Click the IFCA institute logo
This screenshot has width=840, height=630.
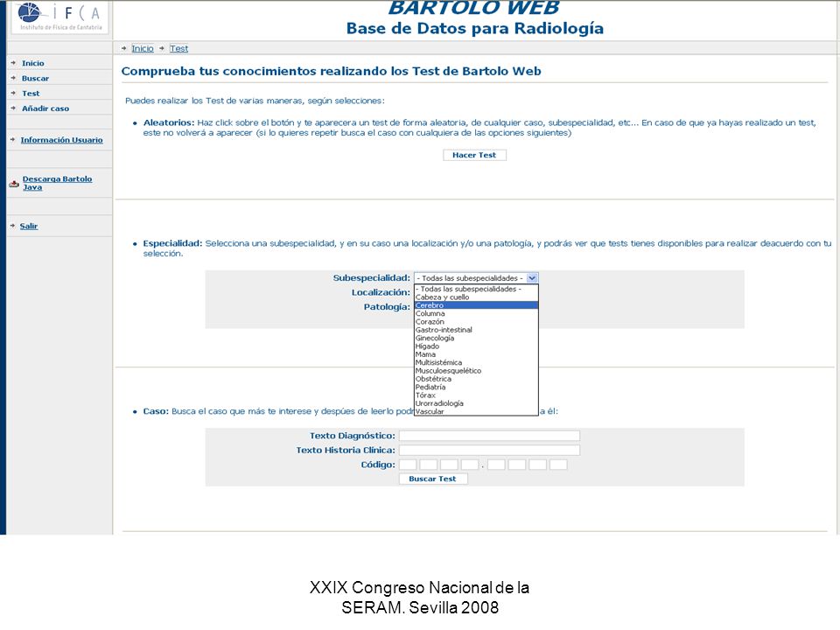tap(59, 16)
